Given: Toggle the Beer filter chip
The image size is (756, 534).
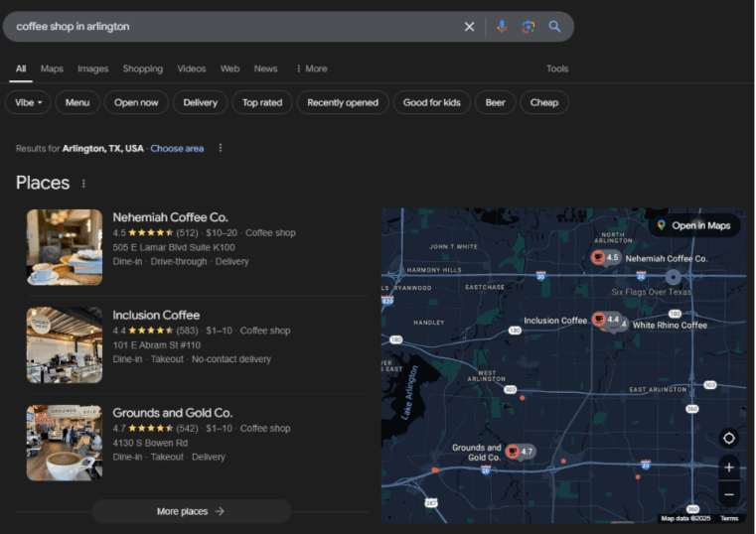Looking at the screenshot, I should click(495, 102).
